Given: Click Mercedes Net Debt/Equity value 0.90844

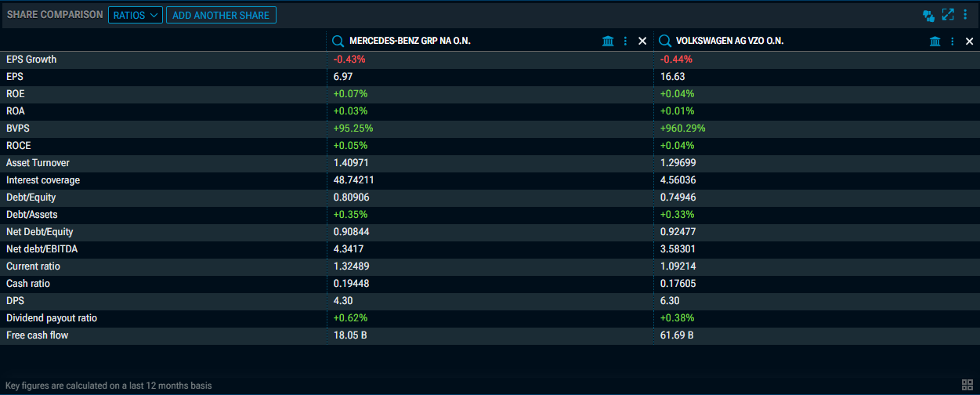Looking at the screenshot, I should point(351,232).
